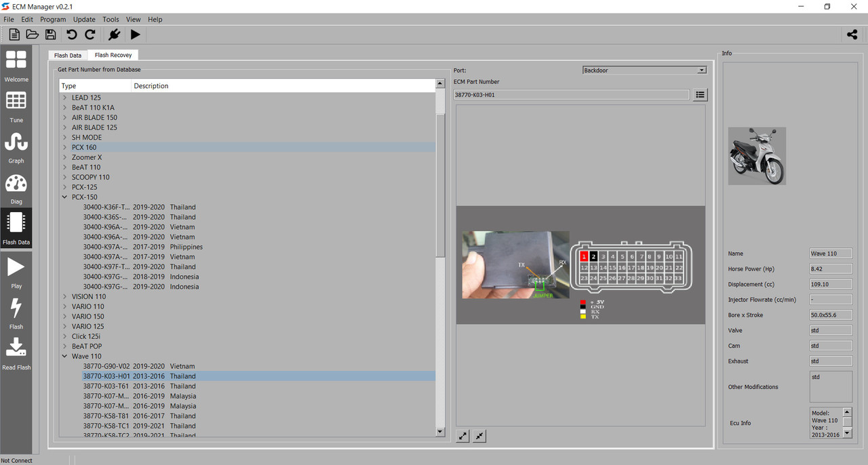Open the Tune sidebar section
This screenshot has width=868, height=465.
(x=16, y=106)
